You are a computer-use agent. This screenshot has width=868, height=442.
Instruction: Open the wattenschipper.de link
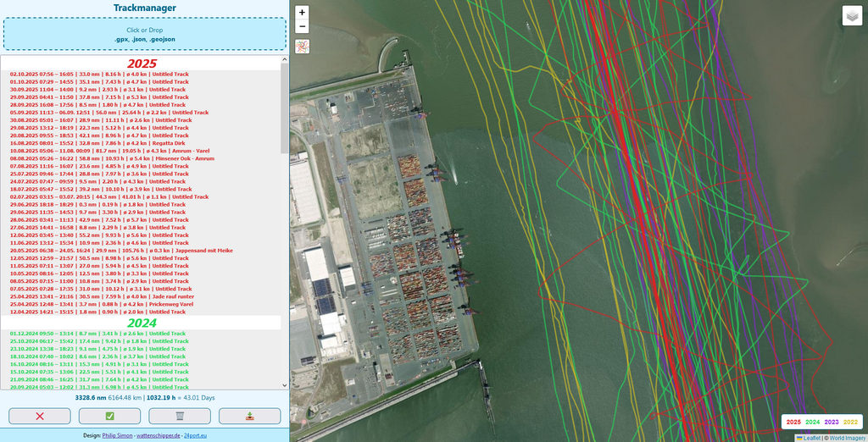pos(159,435)
